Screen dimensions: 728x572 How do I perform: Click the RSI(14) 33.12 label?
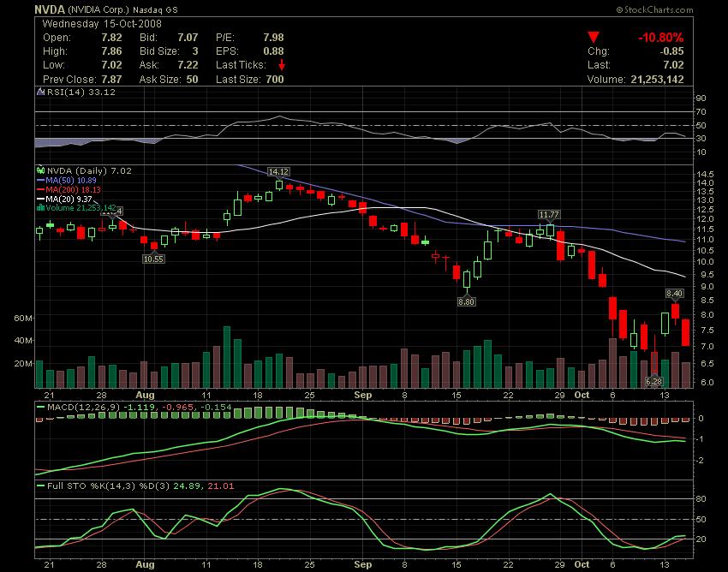tap(81, 92)
